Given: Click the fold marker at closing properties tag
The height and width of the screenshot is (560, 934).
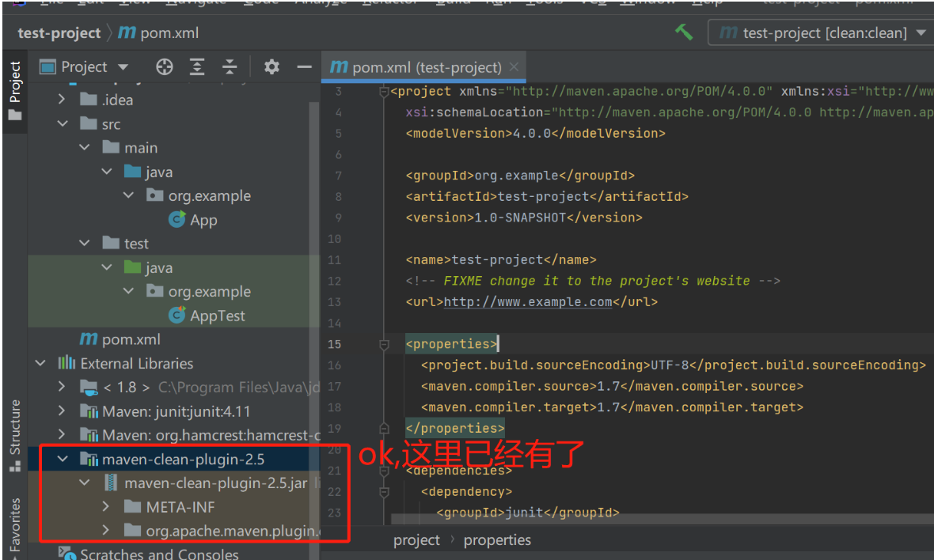Looking at the screenshot, I should (384, 429).
